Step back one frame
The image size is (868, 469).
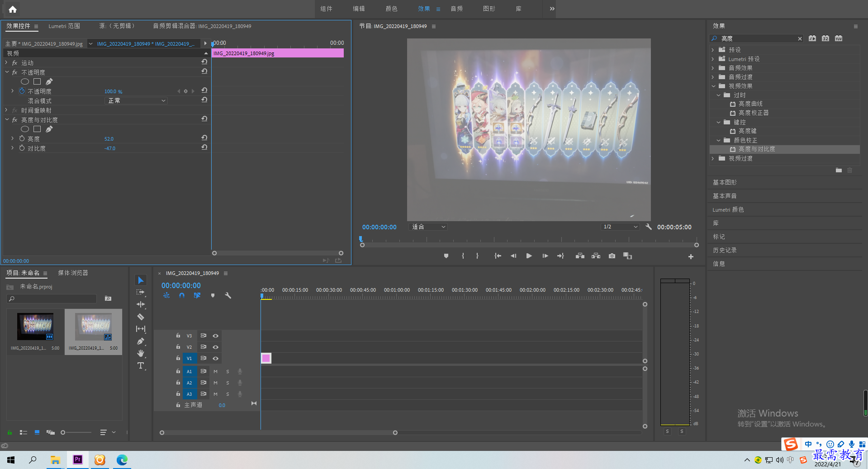[x=513, y=256]
